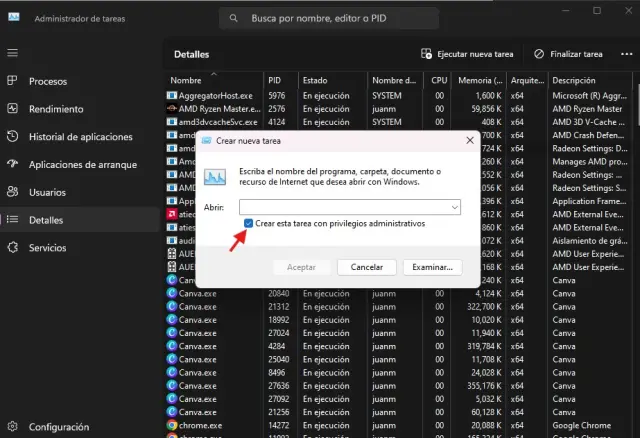Click Ejecutar nueva tarea
The image size is (640, 438).
coord(468,54)
